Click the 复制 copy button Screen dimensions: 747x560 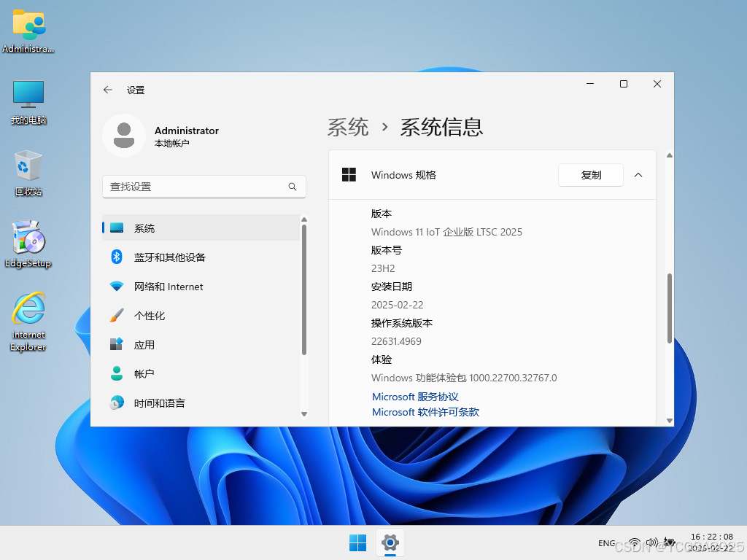(591, 175)
